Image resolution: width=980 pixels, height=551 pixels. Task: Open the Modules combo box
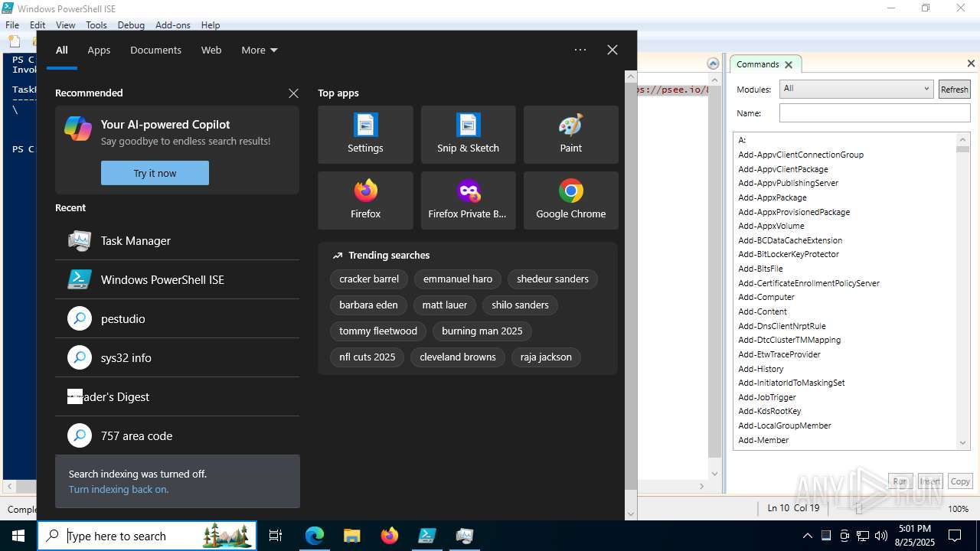(856, 89)
